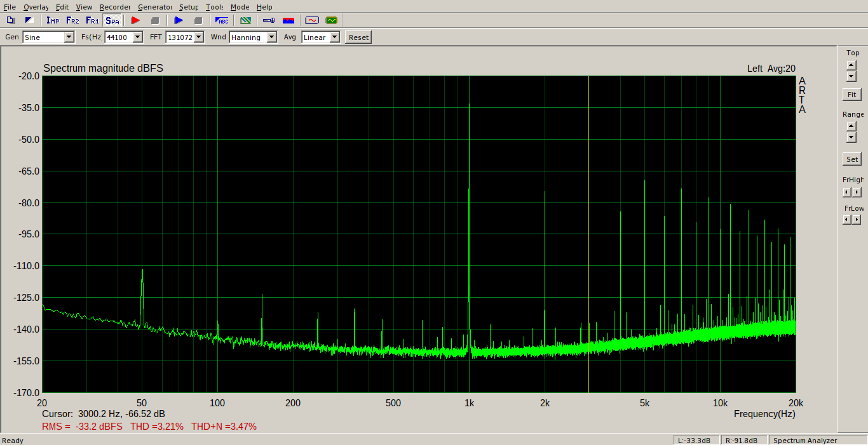Click the ABC graph label toolbar icon
The width and height of the screenshot is (868, 445).
tap(222, 20)
